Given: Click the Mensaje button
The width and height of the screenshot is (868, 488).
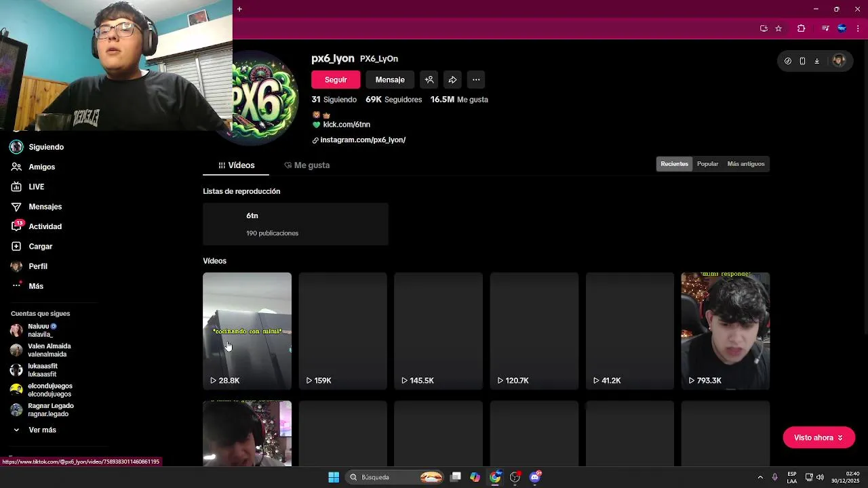Looking at the screenshot, I should click(x=390, y=80).
